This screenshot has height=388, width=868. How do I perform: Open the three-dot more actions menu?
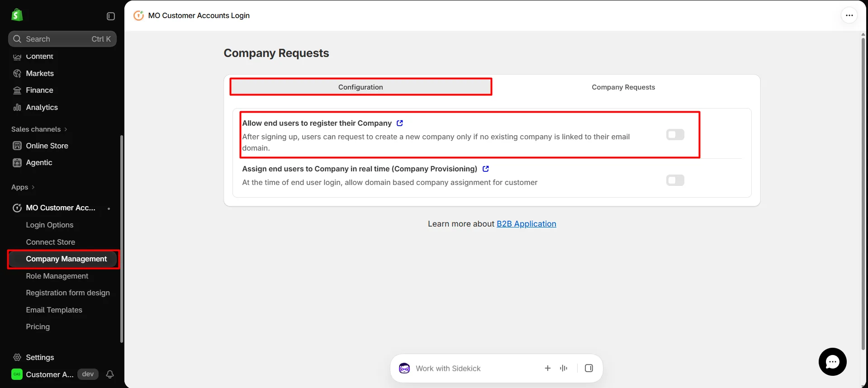tap(849, 15)
